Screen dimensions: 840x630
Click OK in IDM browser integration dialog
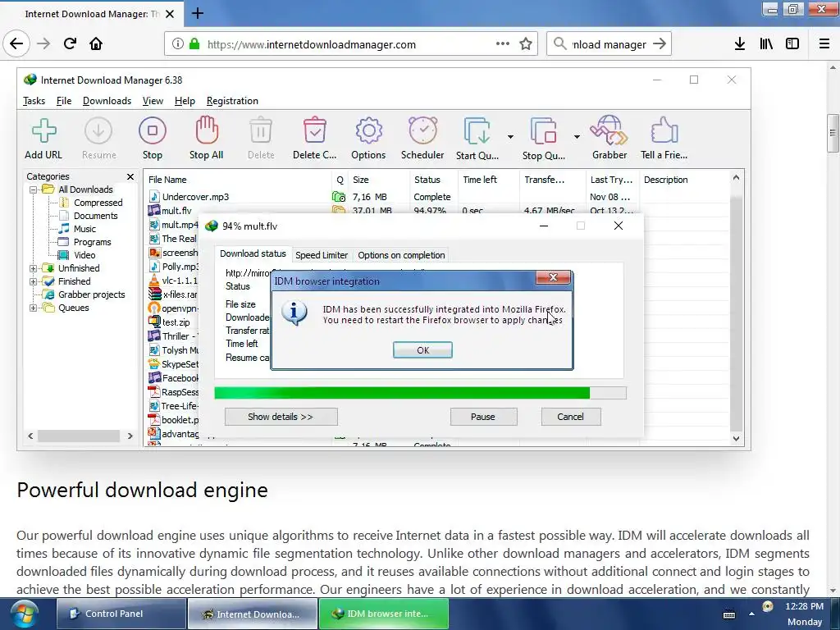tap(422, 349)
